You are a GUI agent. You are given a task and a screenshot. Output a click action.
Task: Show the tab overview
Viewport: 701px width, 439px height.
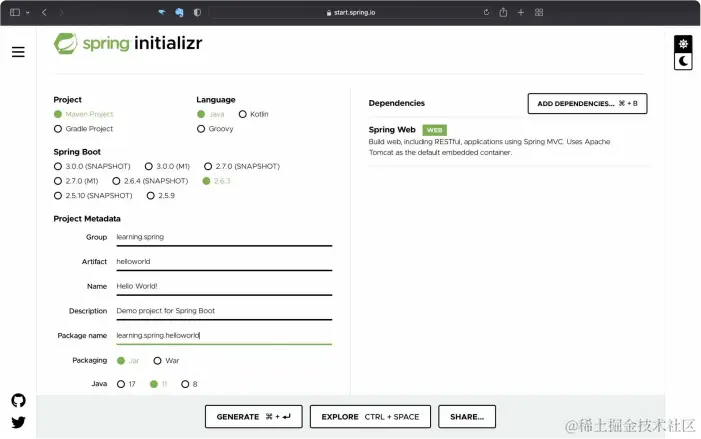539,13
